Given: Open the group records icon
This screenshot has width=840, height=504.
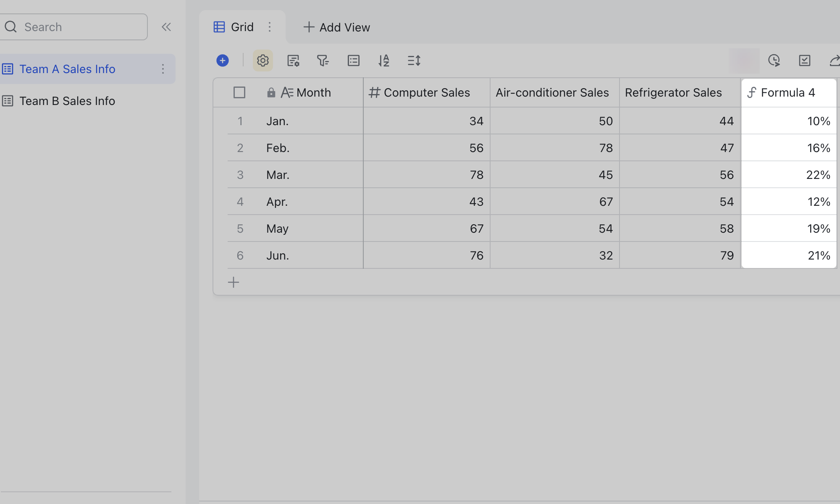Looking at the screenshot, I should tap(354, 60).
